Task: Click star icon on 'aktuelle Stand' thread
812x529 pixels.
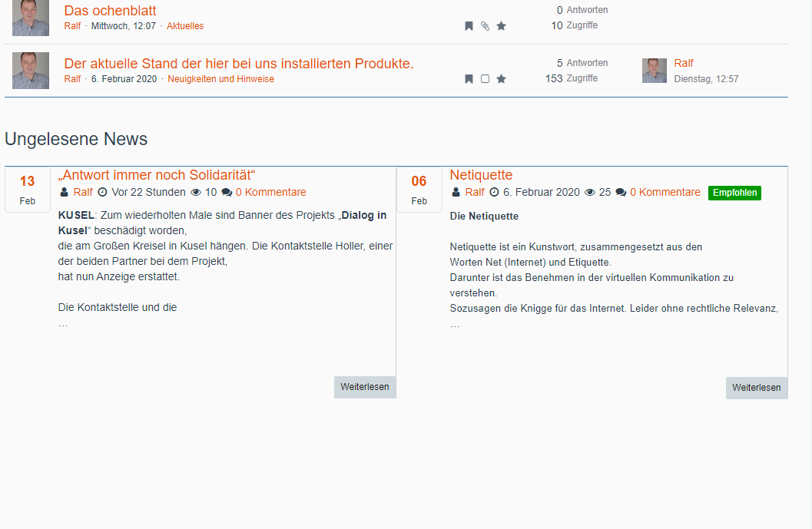Action: [501, 79]
